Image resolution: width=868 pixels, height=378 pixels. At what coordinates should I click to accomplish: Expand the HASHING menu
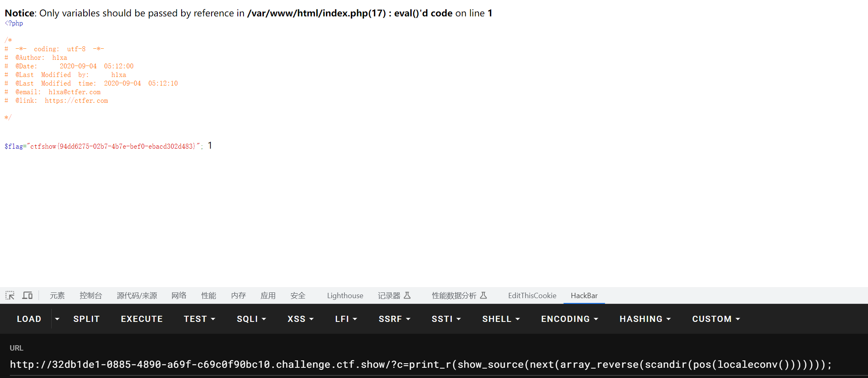(x=645, y=319)
